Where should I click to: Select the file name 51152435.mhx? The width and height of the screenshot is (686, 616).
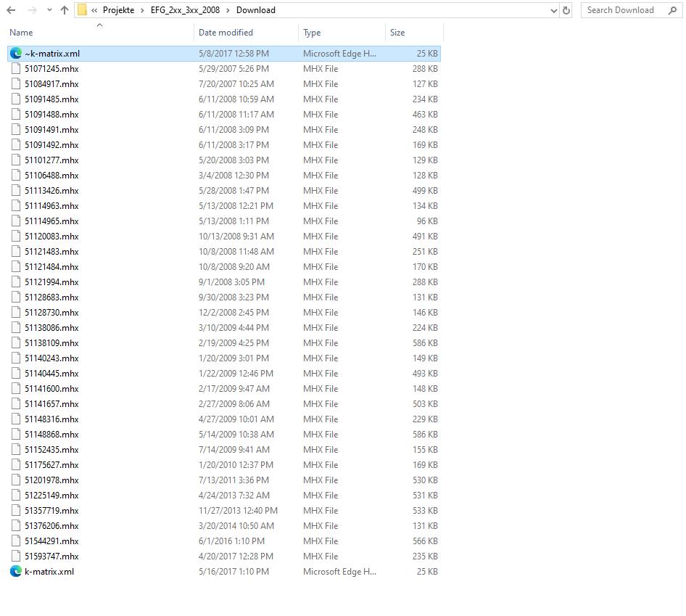pyautogui.click(x=51, y=450)
